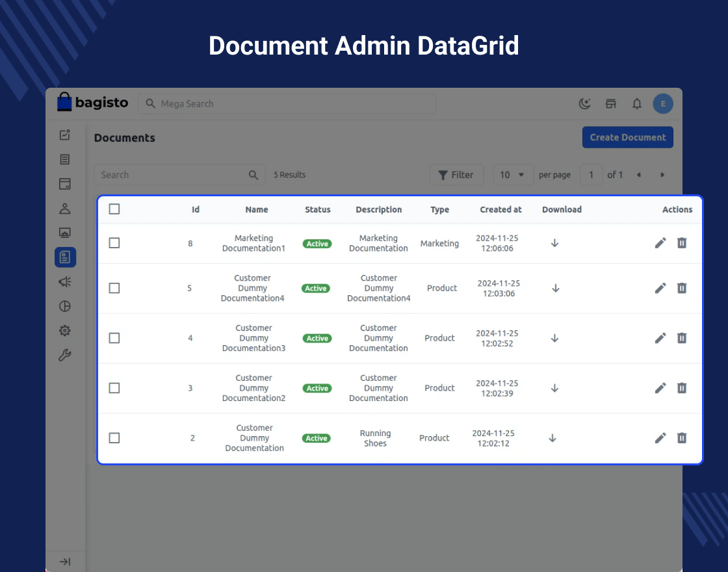Click Marketing type cell
728x572 pixels.
point(439,243)
